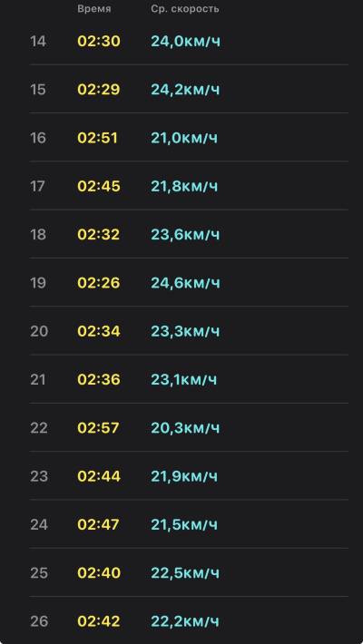Click time 02:32 in split 18
Screen dimensions: 363x644
pos(99,235)
